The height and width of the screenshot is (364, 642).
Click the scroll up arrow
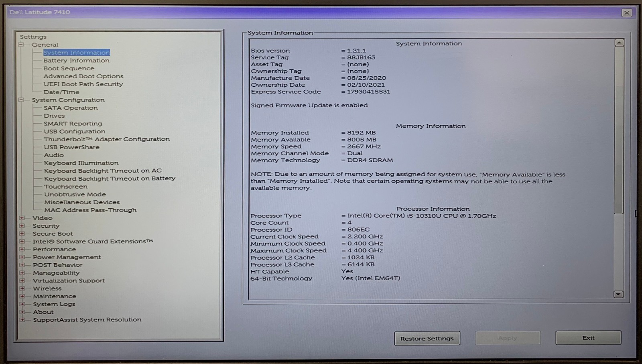point(619,43)
